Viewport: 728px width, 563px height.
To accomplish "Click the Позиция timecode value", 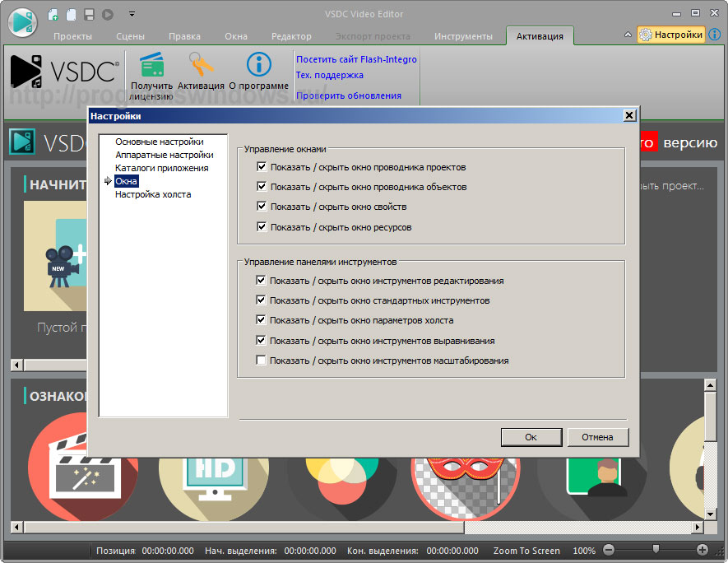I will [168, 551].
